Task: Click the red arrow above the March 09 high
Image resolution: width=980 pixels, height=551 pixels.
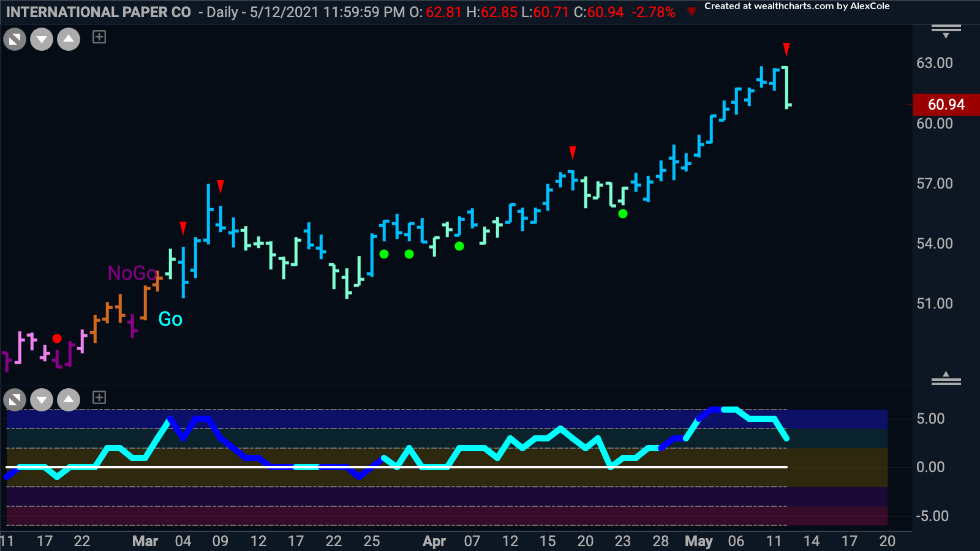Action: click(221, 186)
